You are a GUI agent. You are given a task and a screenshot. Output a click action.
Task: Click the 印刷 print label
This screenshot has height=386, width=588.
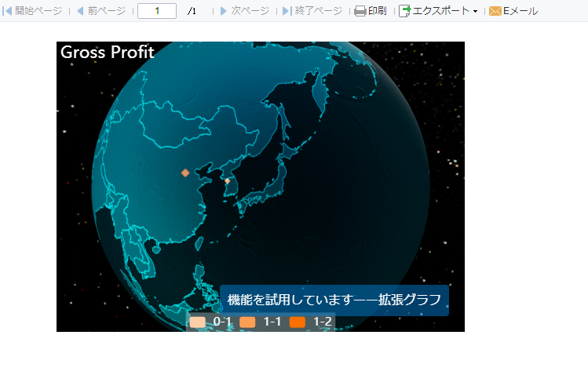378,11
